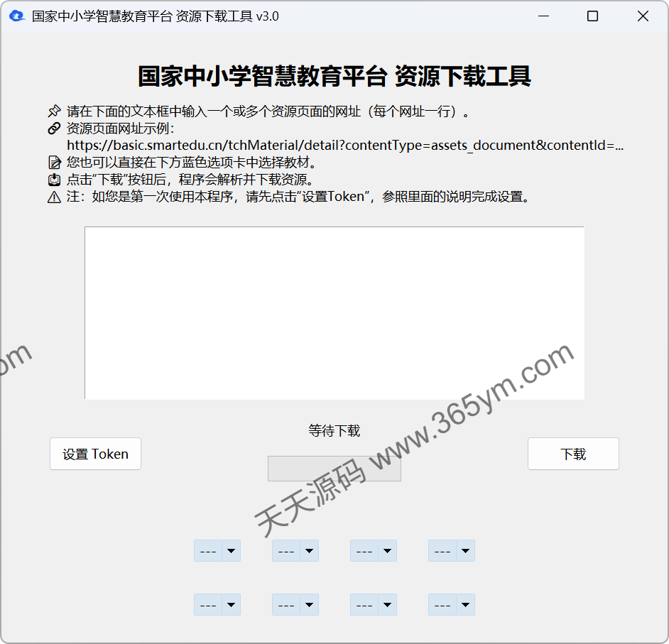Click the download progress bar

334,468
